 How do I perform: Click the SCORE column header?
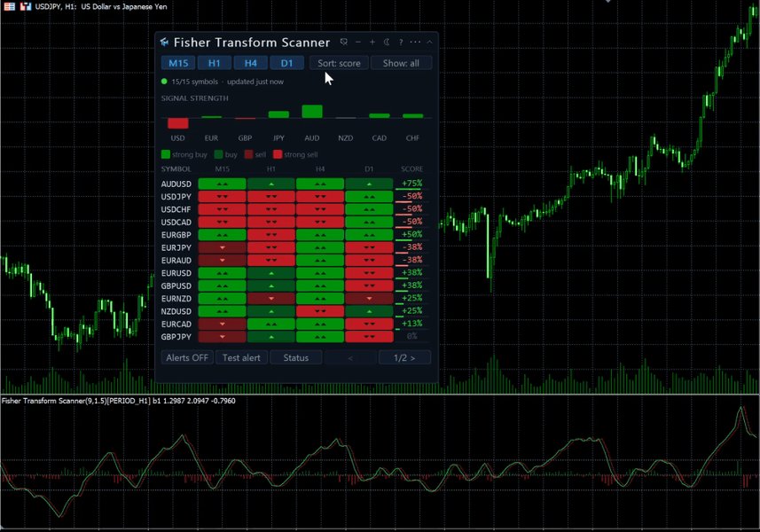(x=412, y=169)
